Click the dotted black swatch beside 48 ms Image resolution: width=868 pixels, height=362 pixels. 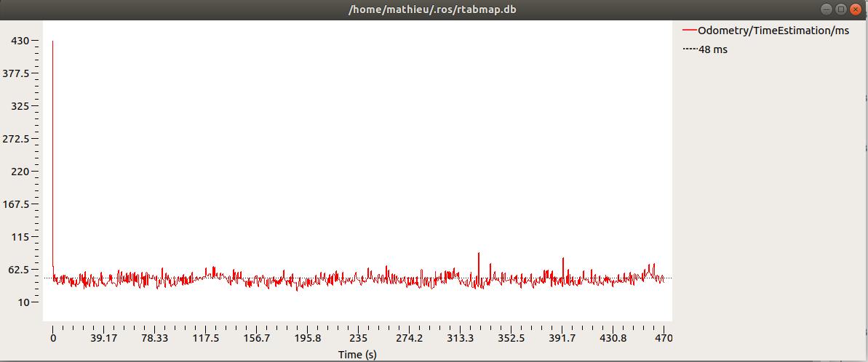coord(689,49)
